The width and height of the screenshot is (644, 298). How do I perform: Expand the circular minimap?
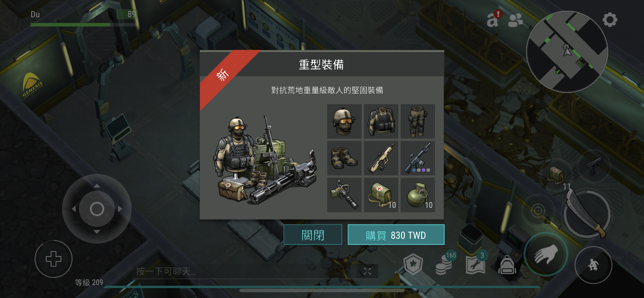(x=567, y=52)
